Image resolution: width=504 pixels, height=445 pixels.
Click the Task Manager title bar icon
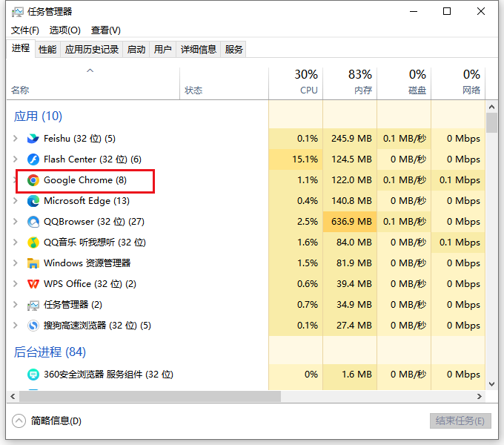click(18, 12)
